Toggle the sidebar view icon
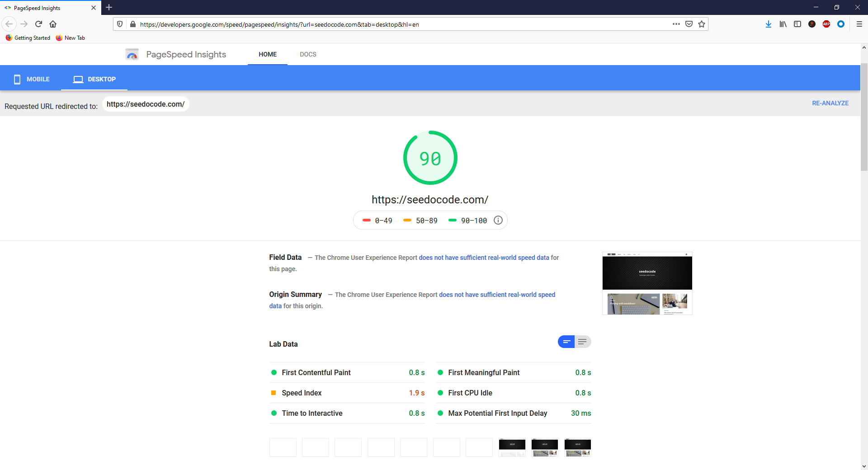The image size is (868, 470). 797,24
